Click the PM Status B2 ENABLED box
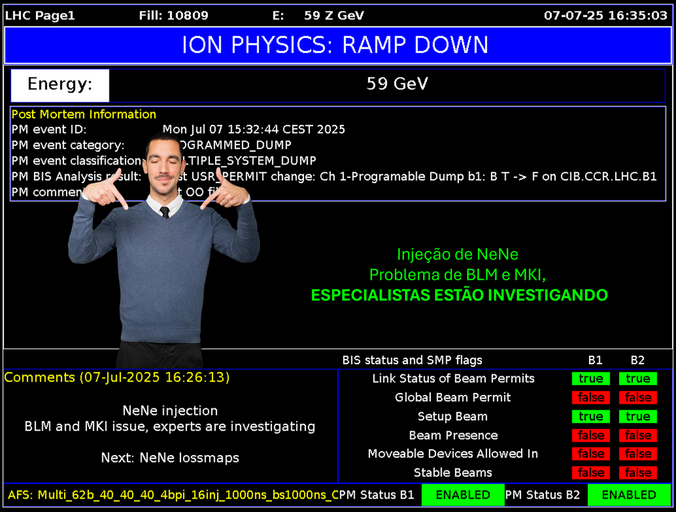The width and height of the screenshot is (676, 512). [629, 495]
